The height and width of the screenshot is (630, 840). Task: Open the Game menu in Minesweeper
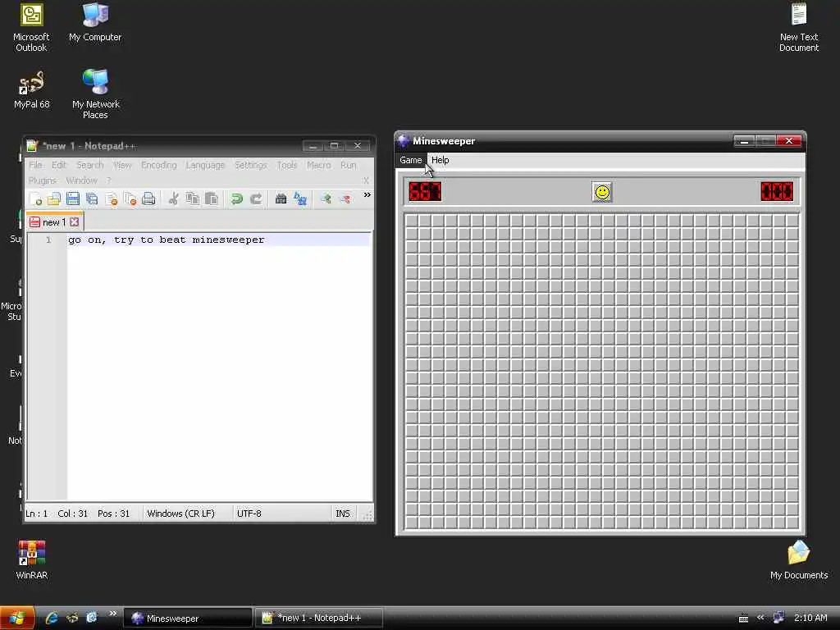pyautogui.click(x=411, y=160)
